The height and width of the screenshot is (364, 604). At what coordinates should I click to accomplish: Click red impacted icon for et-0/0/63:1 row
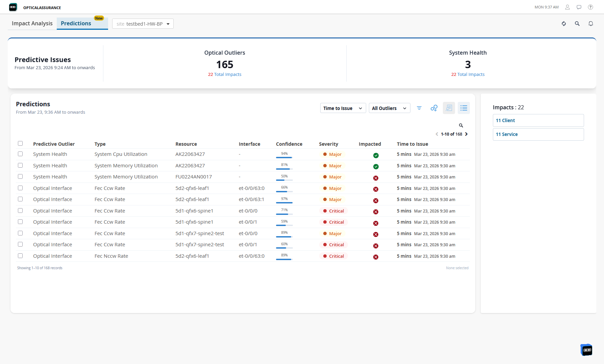pyautogui.click(x=376, y=201)
